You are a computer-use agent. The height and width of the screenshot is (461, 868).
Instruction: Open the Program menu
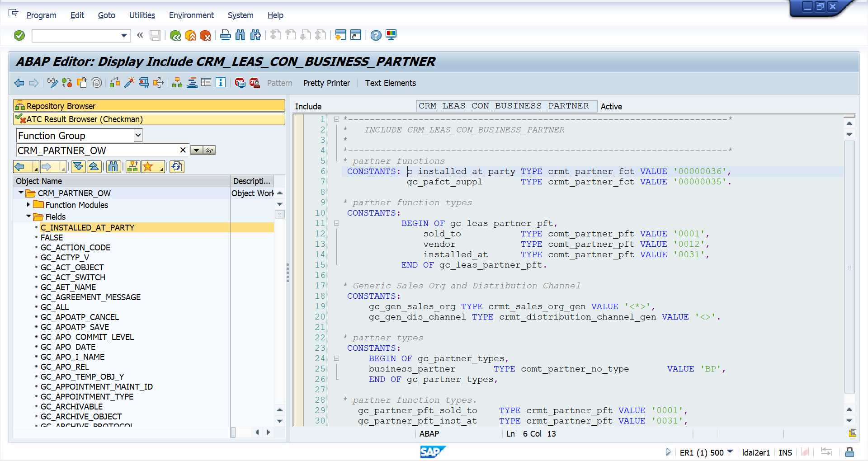[x=41, y=15]
